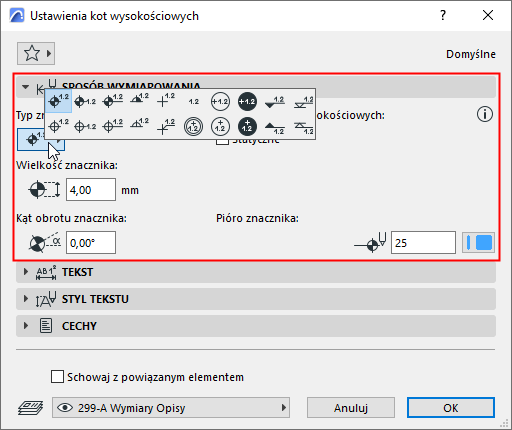This screenshot has width=512, height=430.
Task: Pick cross marker with angled leader line
Action: pos(166,126)
